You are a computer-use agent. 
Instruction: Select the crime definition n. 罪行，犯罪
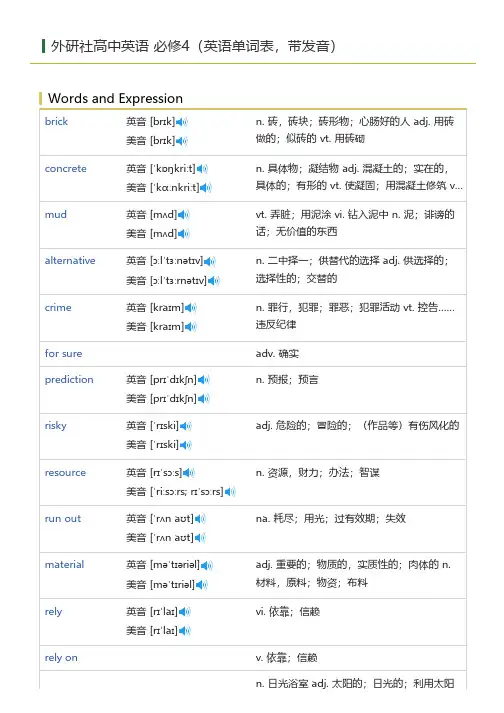point(355,316)
